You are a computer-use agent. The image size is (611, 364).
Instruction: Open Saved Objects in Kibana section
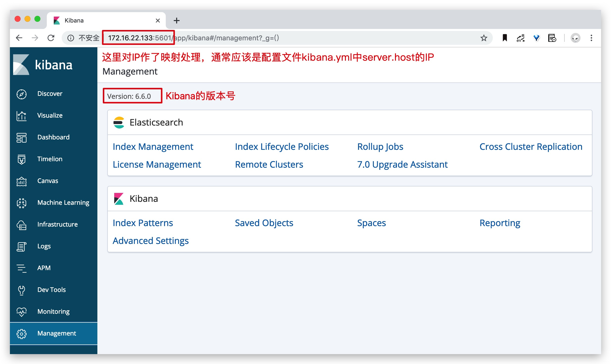264,223
